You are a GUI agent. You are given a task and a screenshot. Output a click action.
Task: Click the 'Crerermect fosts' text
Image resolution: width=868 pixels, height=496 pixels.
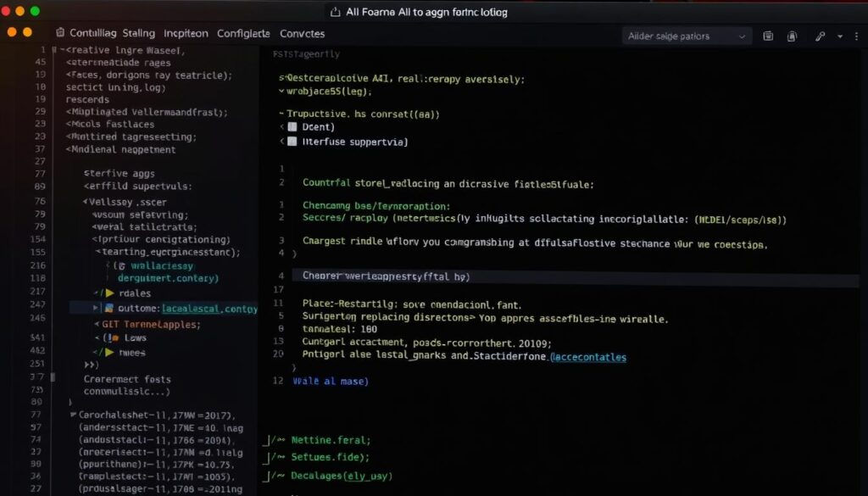tap(127, 379)
